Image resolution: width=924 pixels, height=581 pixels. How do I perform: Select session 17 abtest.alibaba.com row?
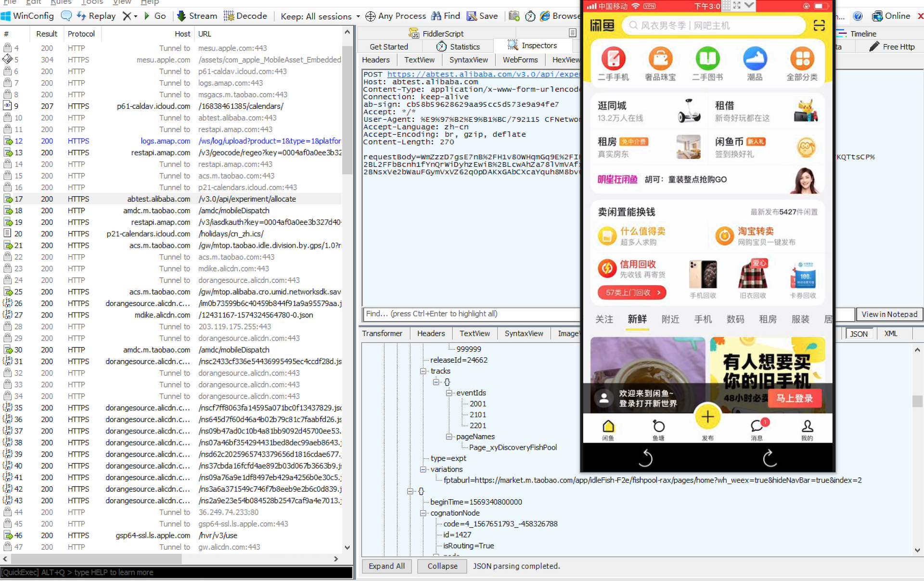(171, 199)
